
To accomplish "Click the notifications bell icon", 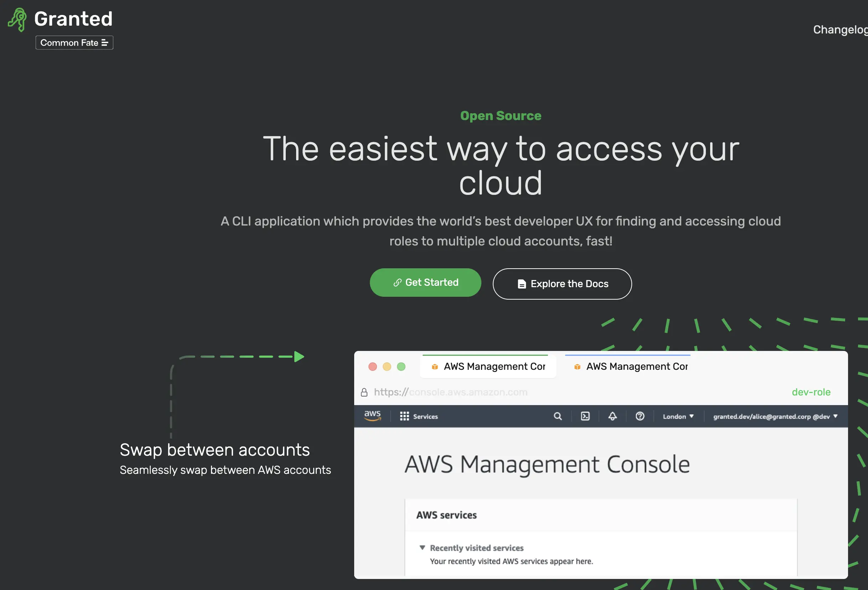I will (612, 416).
